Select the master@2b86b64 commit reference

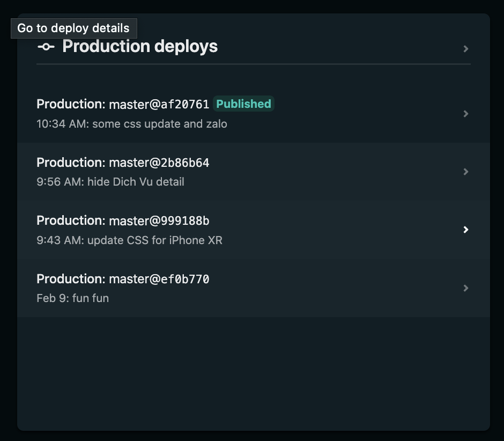(159, 163)
